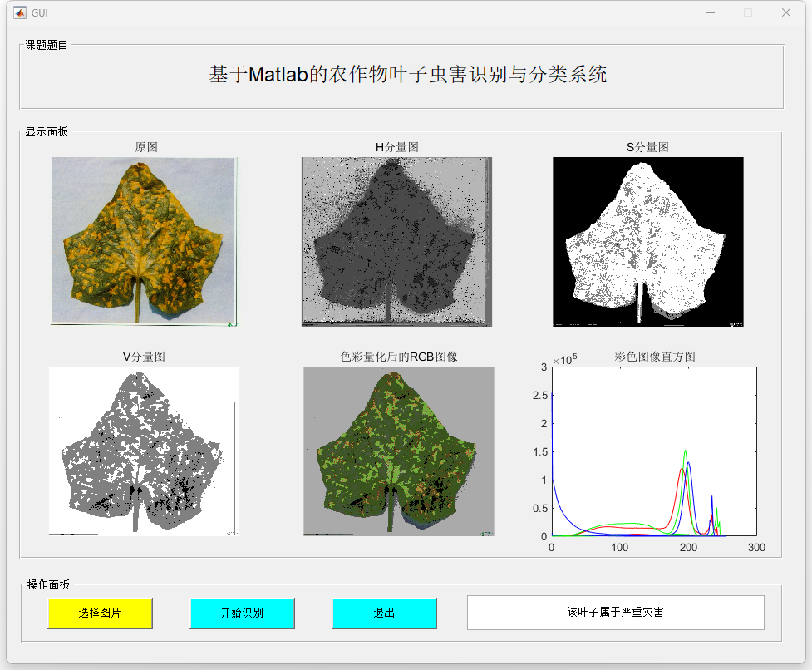The width and height of the screenshot is (812, 670).
Task: Click the 显示面板 panel label
Action: tap(47, 131)
